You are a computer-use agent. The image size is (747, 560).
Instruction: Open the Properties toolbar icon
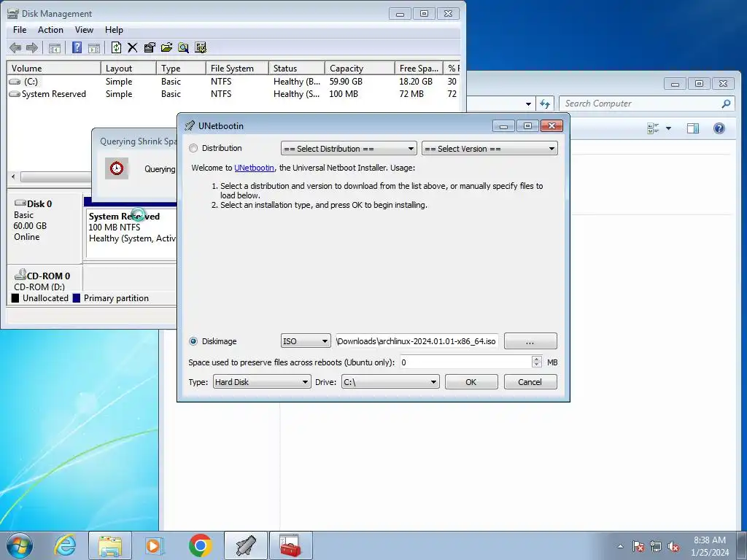149,47
